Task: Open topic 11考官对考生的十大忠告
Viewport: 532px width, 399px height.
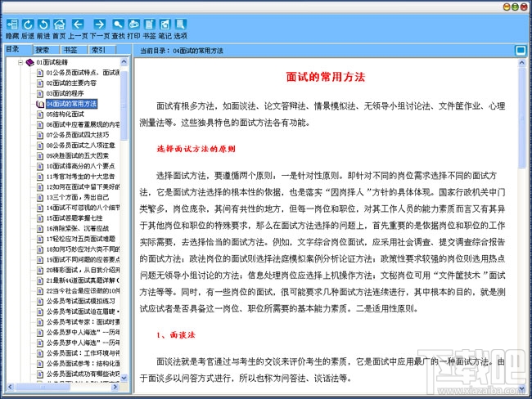Action: [81, 177]
